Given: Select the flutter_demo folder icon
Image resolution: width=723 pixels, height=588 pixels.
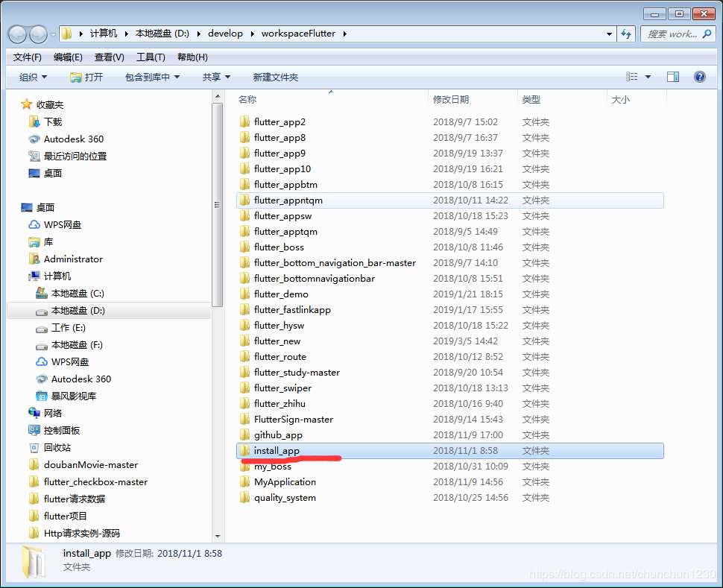Looking at the screenshot, I should (x=244, y=294).
